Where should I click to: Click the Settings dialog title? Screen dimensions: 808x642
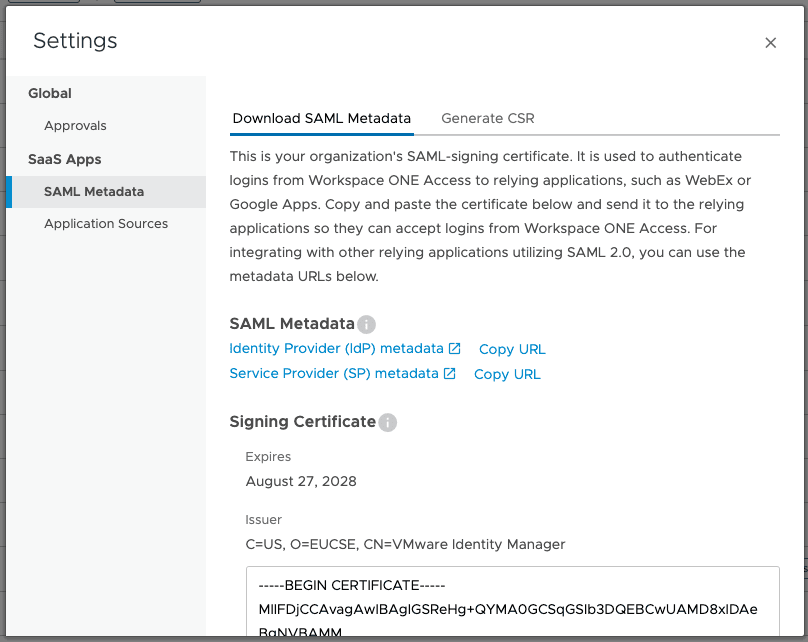click(75, 41)
